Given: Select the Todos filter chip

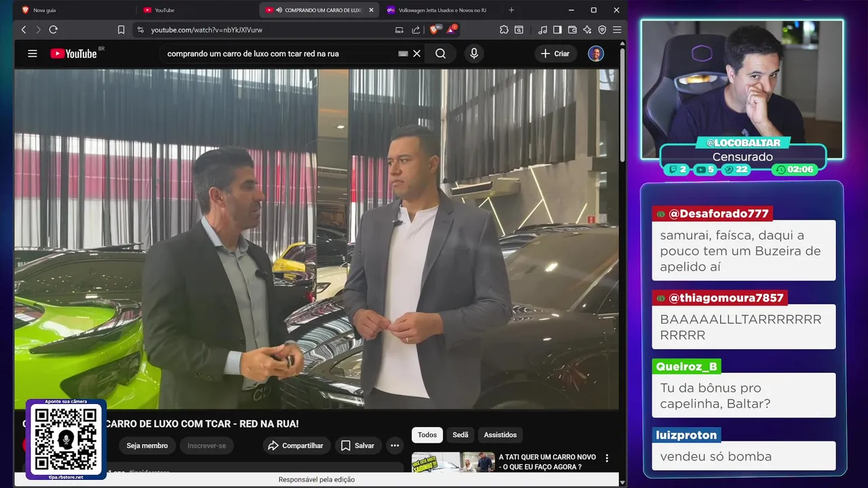Looking at the screenshot, I should coord(427,434).
